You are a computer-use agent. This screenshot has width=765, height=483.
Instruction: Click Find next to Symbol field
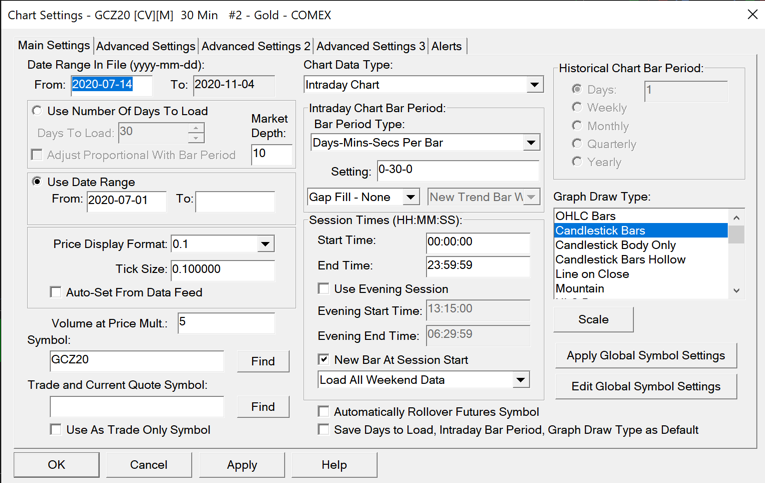(263, 361)
